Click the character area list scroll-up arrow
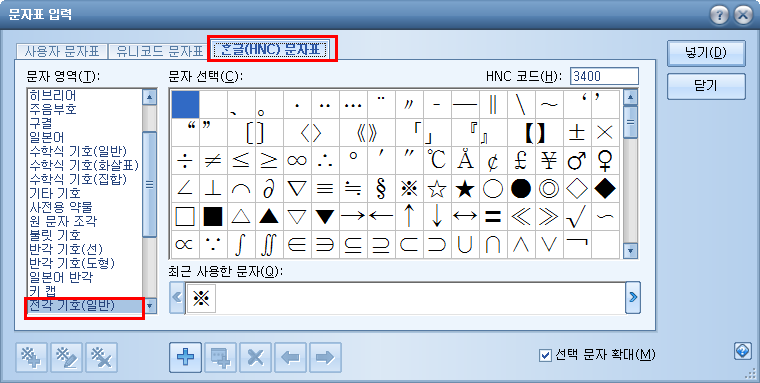The image size is (760, 383). (149, 97)
